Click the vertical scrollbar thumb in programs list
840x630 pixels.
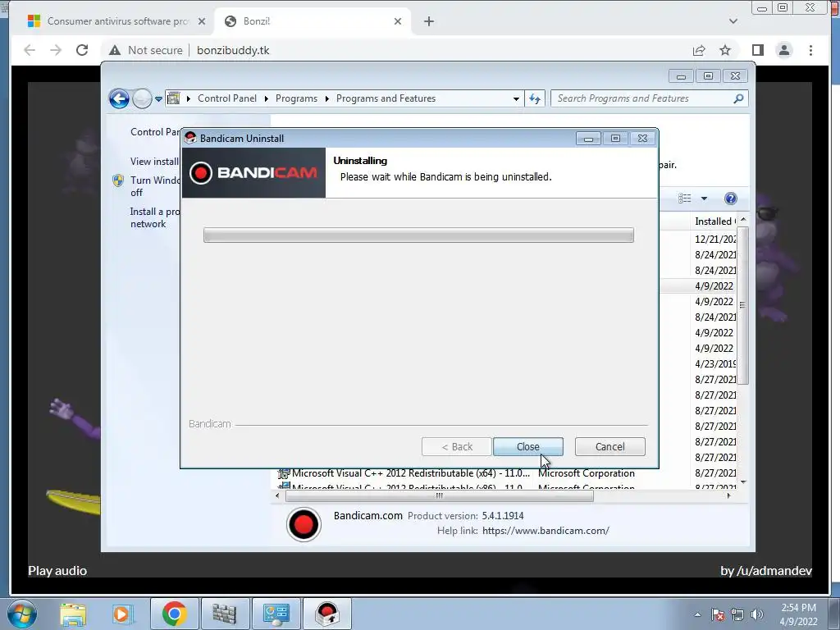[x=742, y=305]
